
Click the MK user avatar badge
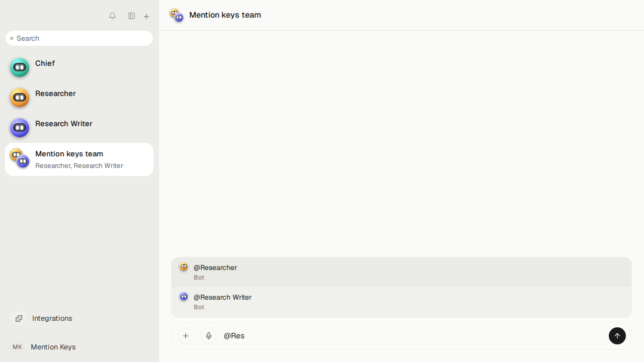point(18,347)
